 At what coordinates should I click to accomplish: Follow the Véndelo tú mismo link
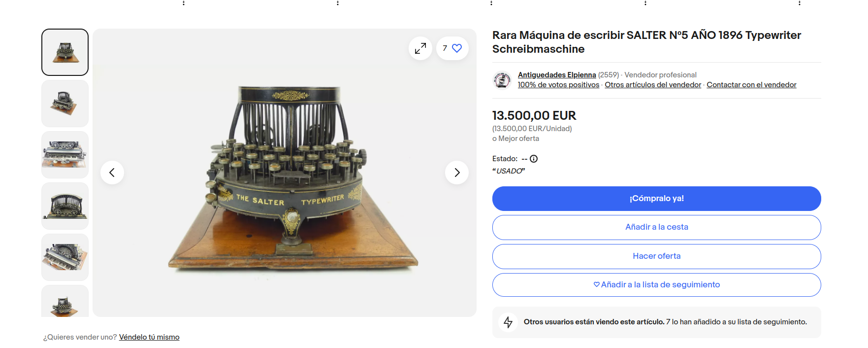[x=149, y=337]
